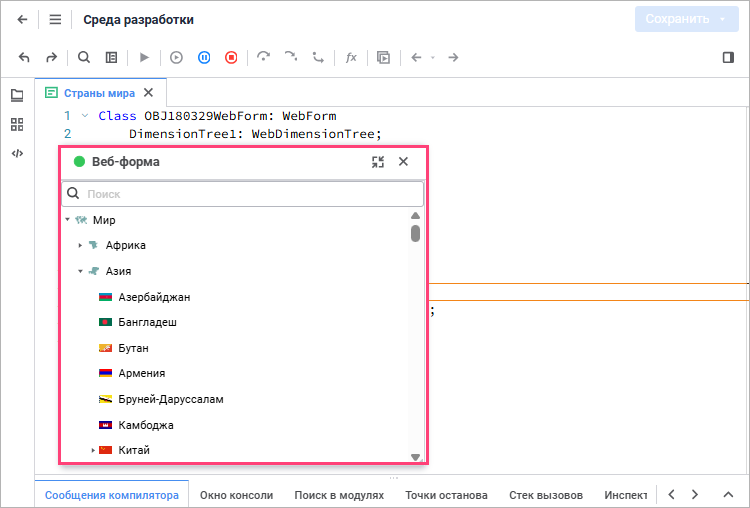Image resolution: width=750 pixels, height=508 pixels.
Task: Show next bottom panel tabs arrow
Action: click(x=695, y=494)
